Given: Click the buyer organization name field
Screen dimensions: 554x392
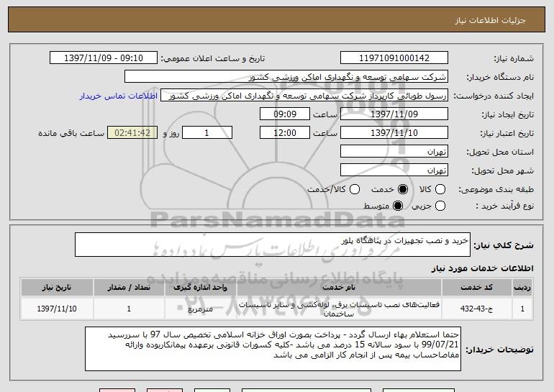Looking at the screenshot, I should click(286, 77).
